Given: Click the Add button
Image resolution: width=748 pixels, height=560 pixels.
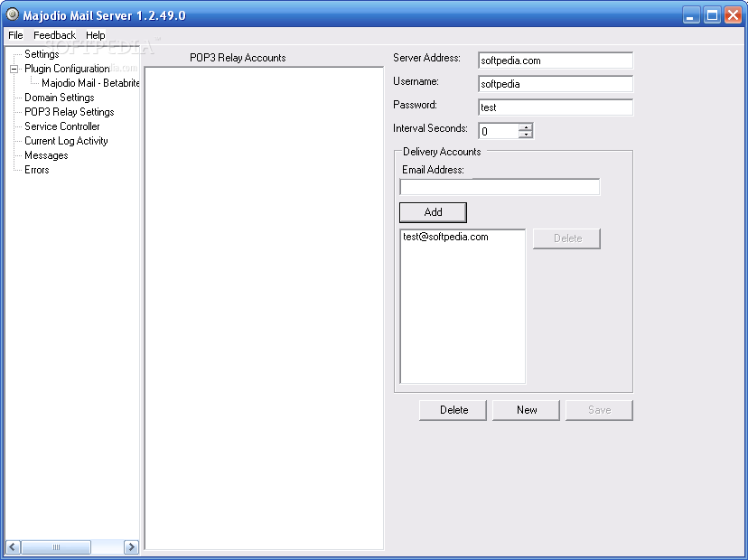Looking at the screenshot, I should pos(433,212).
